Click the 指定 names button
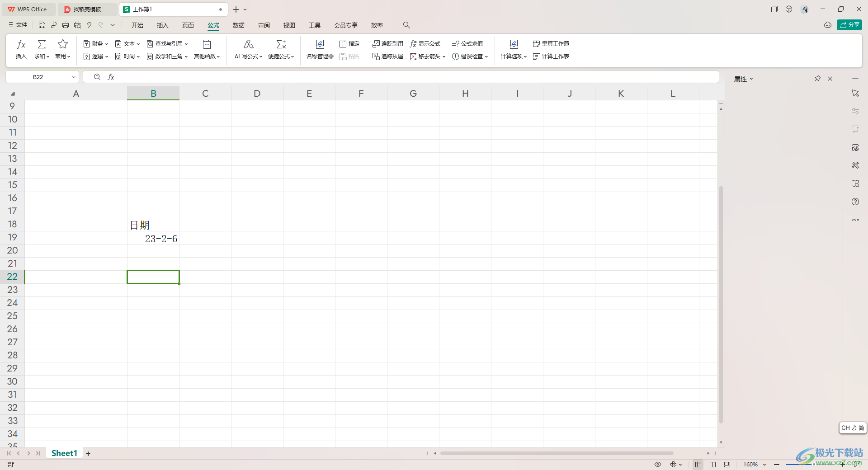868x470 pixels. (x=349, y=44)
